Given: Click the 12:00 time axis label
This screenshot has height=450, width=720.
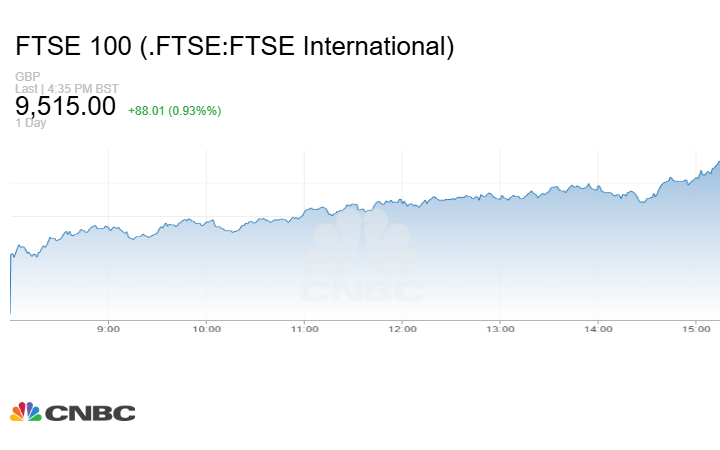Looking at the screenshot, I should [x=402, y=328].
